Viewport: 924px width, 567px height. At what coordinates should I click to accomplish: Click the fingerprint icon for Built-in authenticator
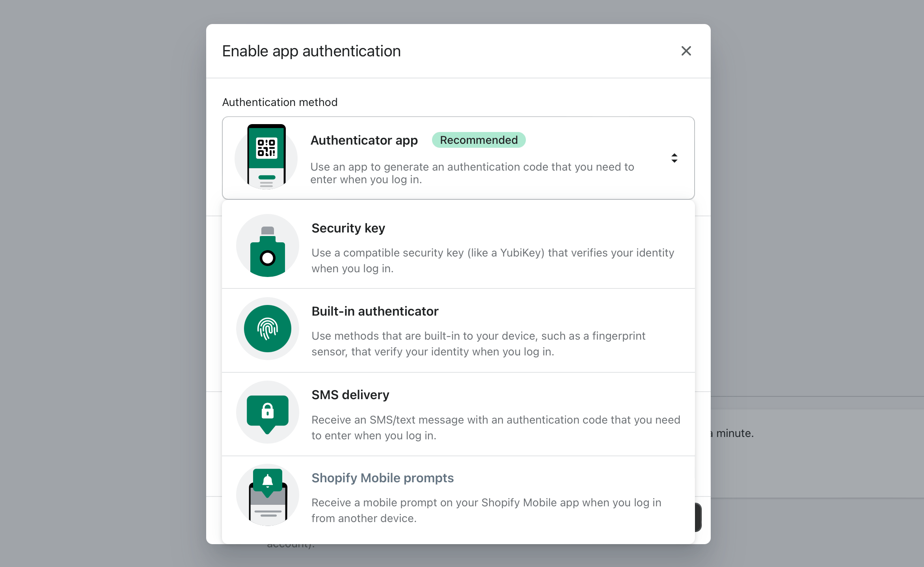tap(268, 328)
